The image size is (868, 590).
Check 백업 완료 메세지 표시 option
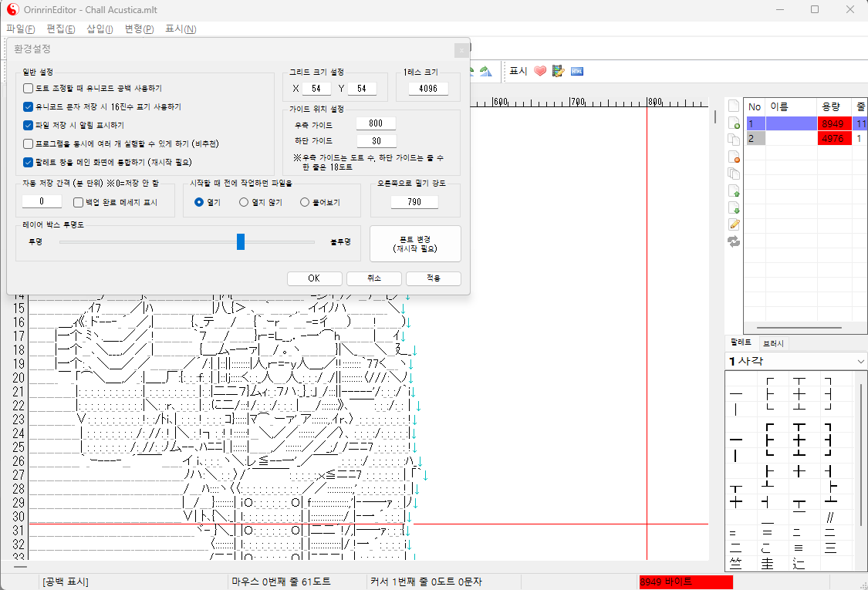(x=78, y=202)
